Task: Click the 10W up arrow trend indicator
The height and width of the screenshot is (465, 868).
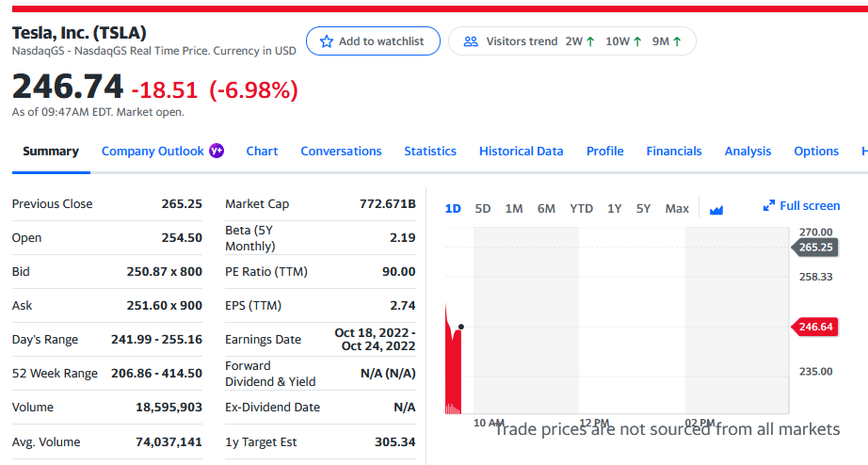Action: pos(637,41)
